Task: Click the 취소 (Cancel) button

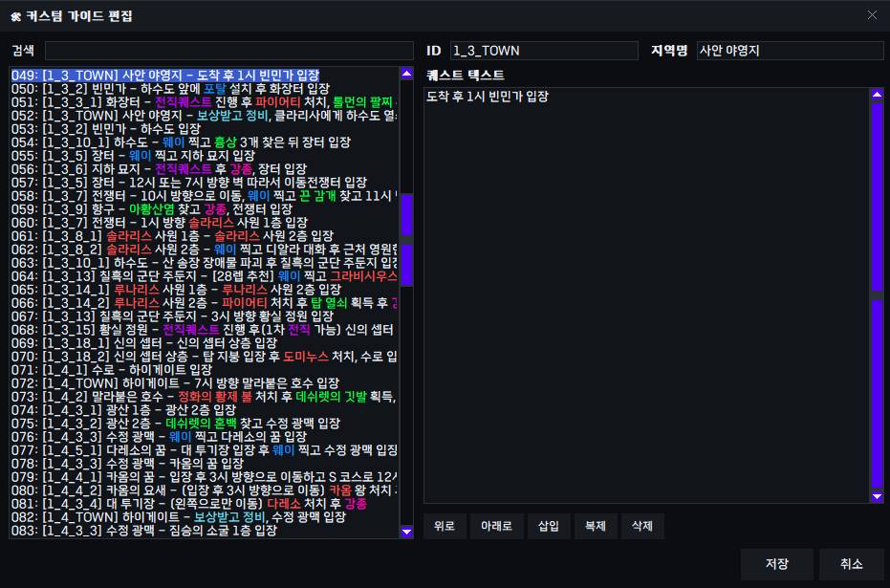Action: click(851, 564)
